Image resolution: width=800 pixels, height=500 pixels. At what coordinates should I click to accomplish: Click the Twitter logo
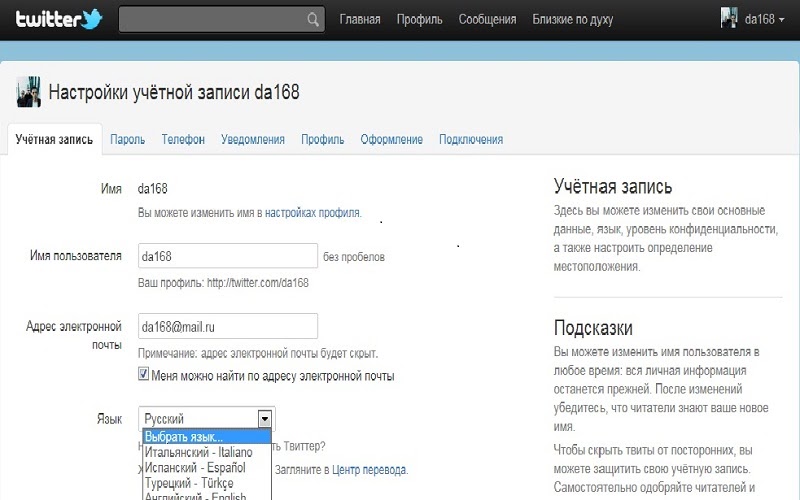(x=59, y=19)
